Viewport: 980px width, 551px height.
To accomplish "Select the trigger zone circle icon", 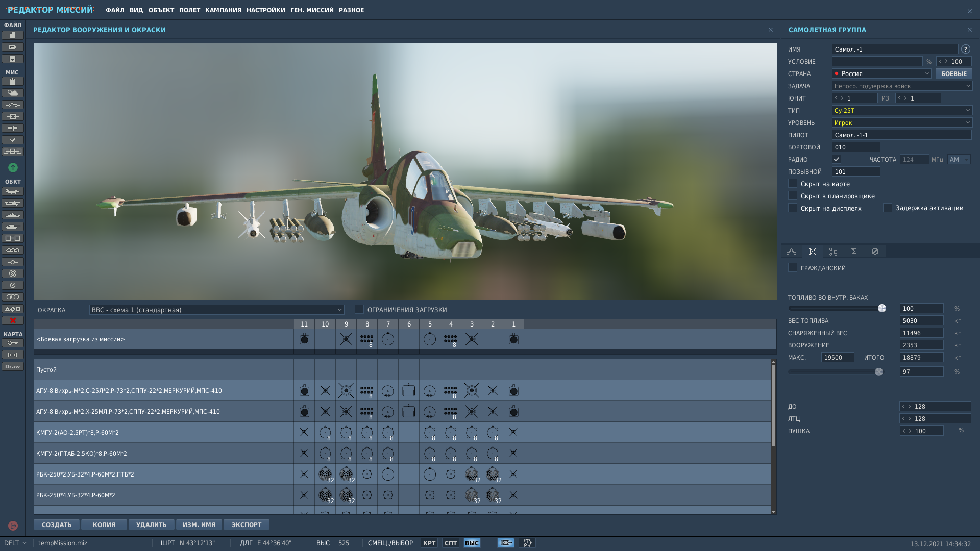I will pyautogui.click(x=13, y=273).
